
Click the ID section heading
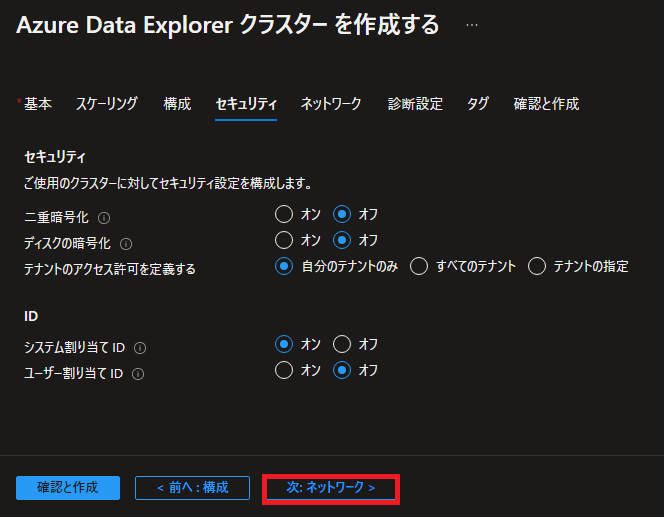(31, 316)
